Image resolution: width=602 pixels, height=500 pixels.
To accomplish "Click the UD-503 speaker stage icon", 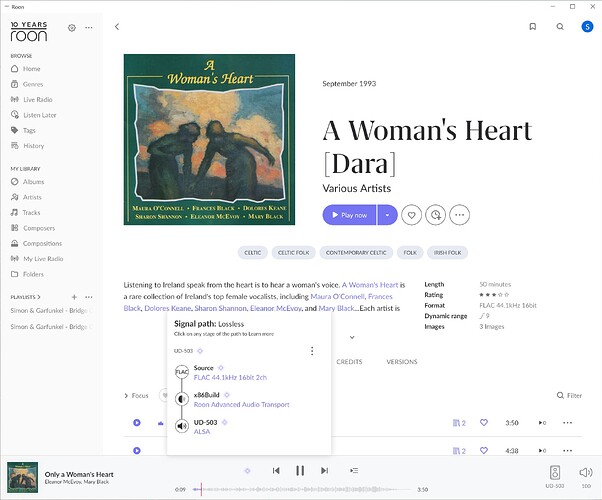I will tap(182, 426).
